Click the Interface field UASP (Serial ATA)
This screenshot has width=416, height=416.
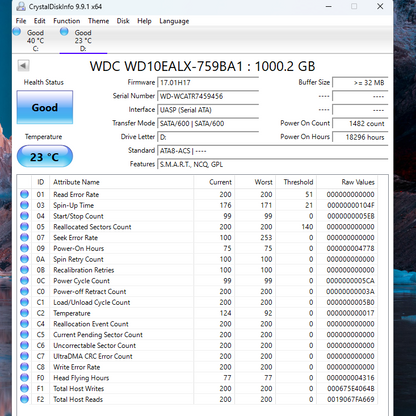208,110
